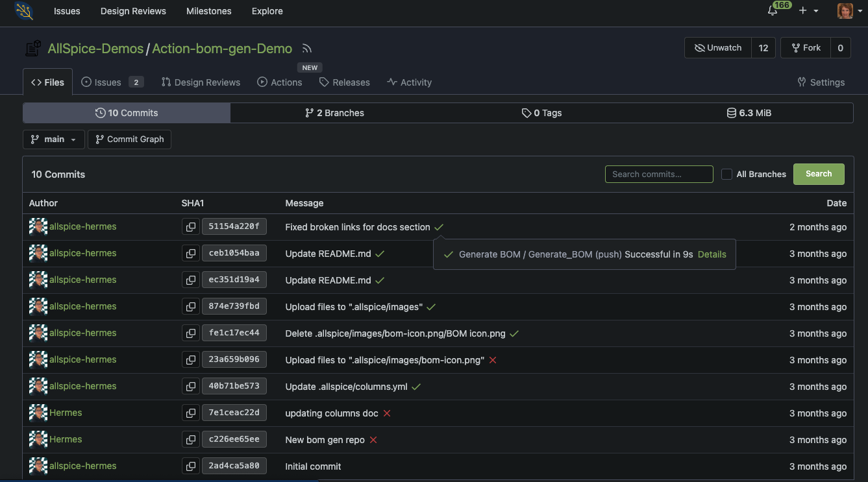
Task: Click author avatar on New bom gen repo
Action: [38, 439]
